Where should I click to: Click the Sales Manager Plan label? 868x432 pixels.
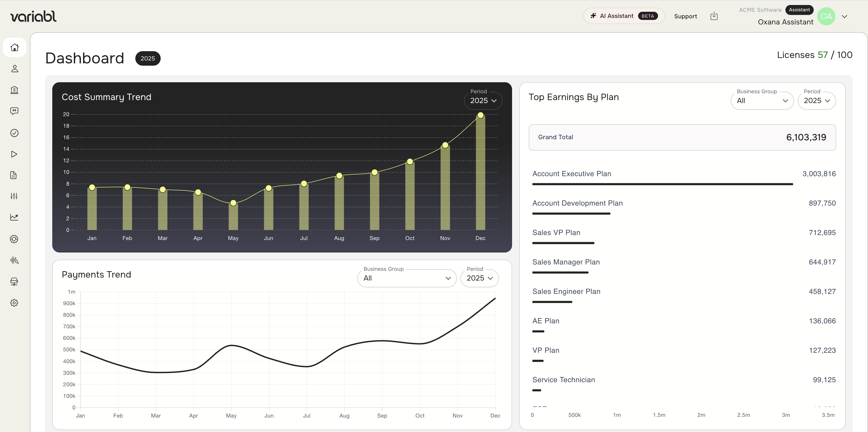pos(566,262)
